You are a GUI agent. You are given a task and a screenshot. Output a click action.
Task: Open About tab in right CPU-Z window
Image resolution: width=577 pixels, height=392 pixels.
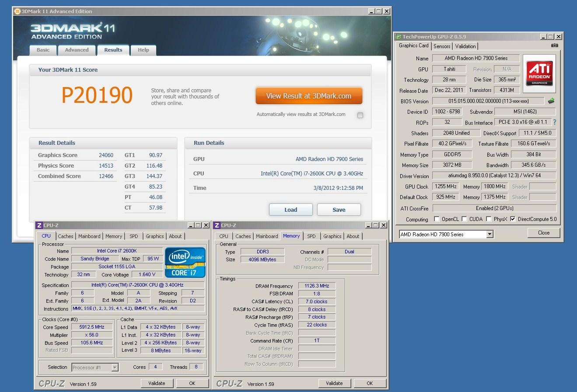tap(353, 236)
